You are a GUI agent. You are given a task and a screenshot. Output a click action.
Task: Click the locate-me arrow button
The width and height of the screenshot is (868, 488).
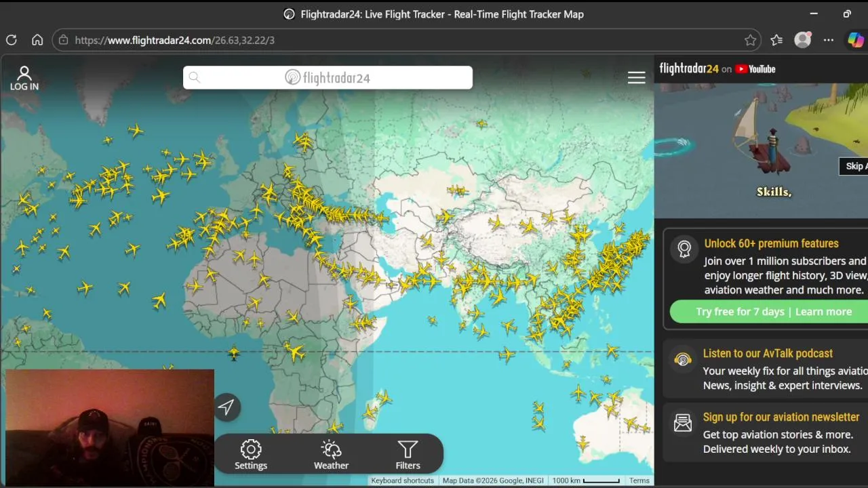point(226,407)
